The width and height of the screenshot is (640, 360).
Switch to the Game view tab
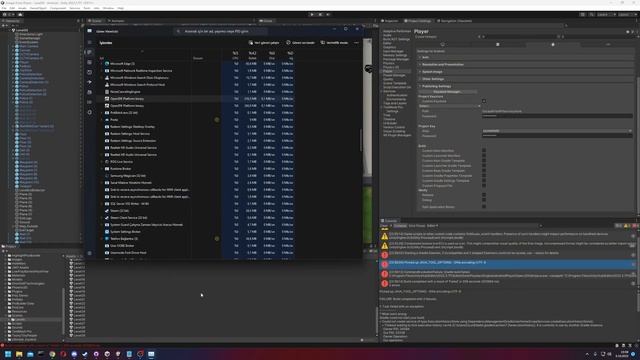(x=266, y=21)
